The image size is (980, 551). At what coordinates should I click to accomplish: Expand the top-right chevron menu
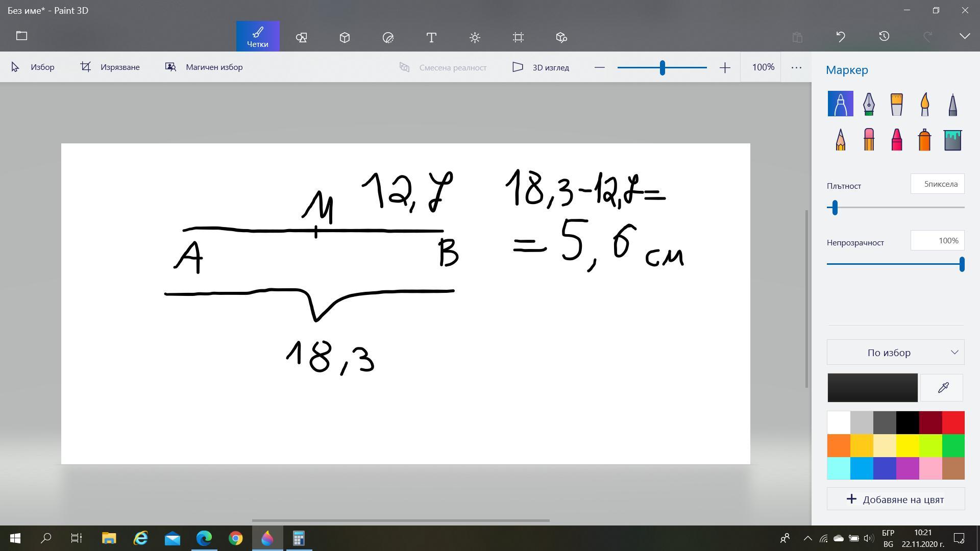point(964,37)
